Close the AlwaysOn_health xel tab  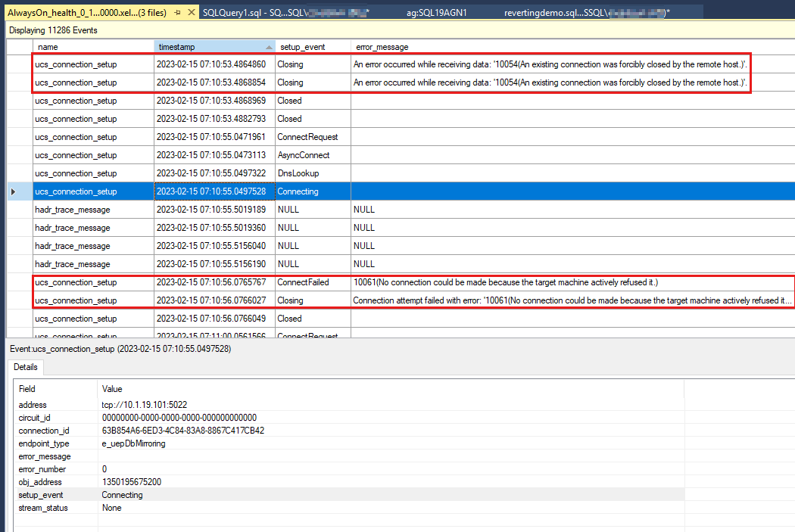[x=192, y=13]
